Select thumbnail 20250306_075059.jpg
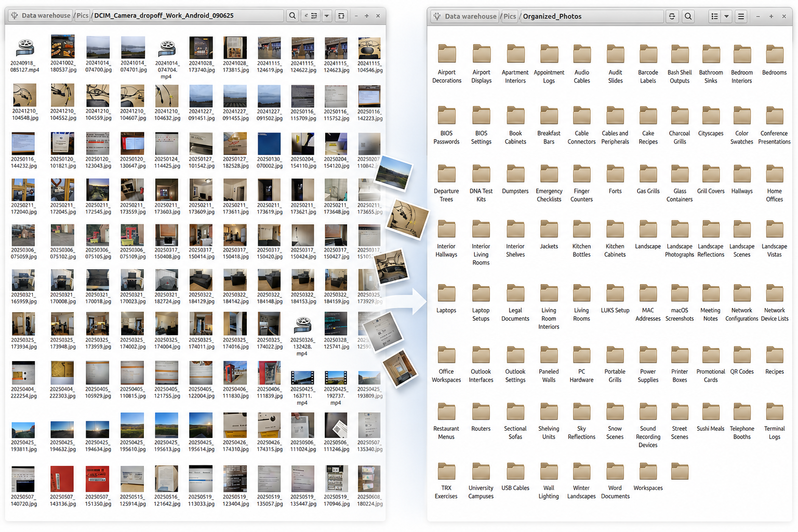This screenshot has width=798, height=532. point(23,235)
